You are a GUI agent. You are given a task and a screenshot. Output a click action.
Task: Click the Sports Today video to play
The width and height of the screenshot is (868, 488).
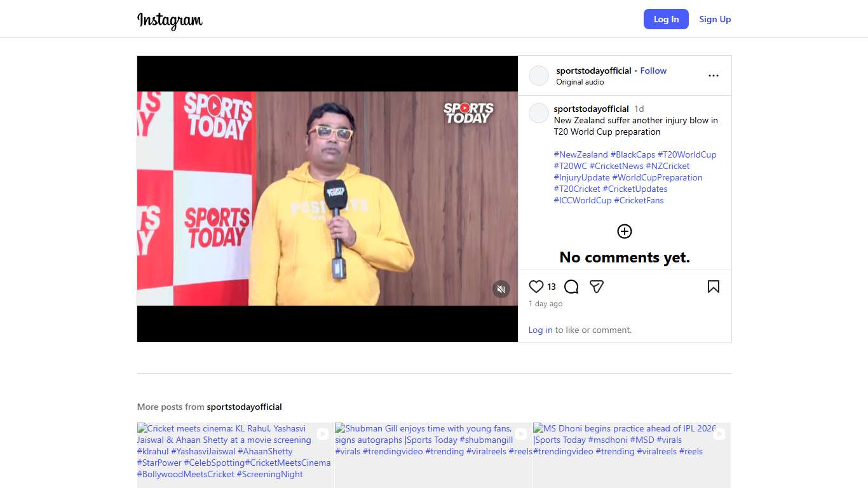click(x=327, y=198)
